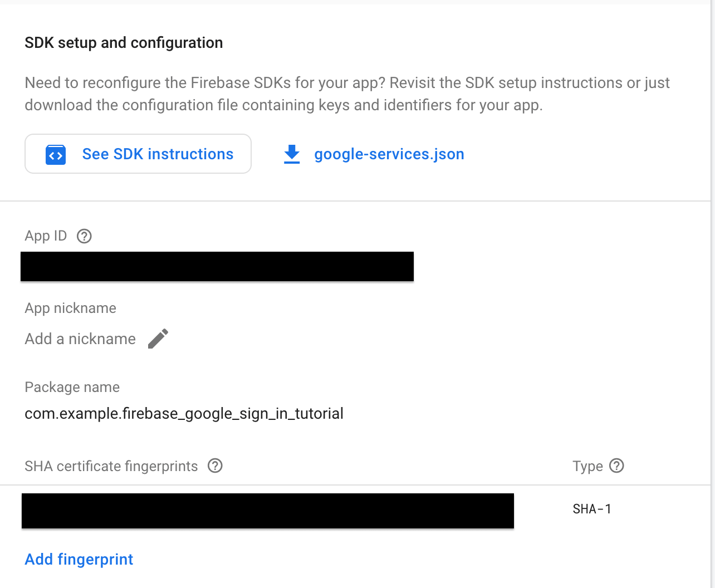Show help for the Type column
The image size is (715, 588).
coord(616,465)
